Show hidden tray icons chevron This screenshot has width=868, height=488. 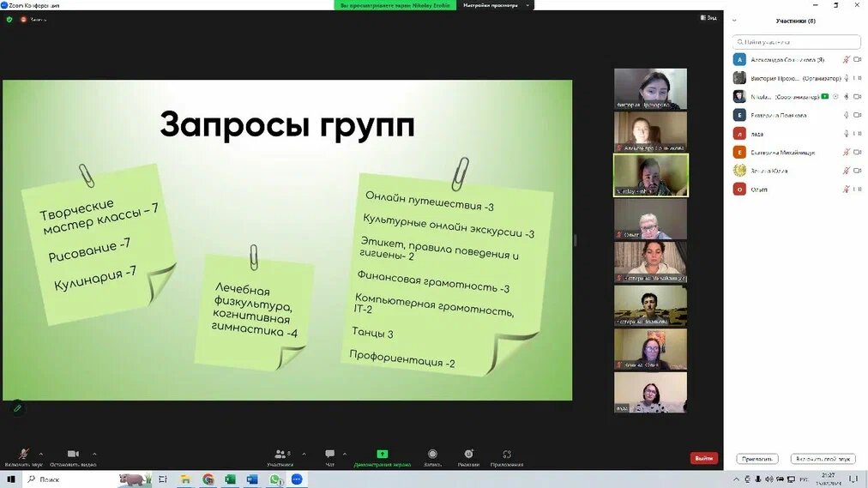point(736,479)
